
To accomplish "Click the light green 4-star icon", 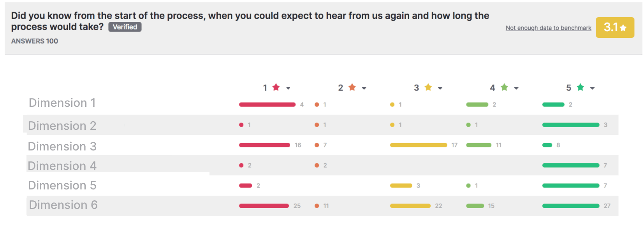I will pos(504,87).
